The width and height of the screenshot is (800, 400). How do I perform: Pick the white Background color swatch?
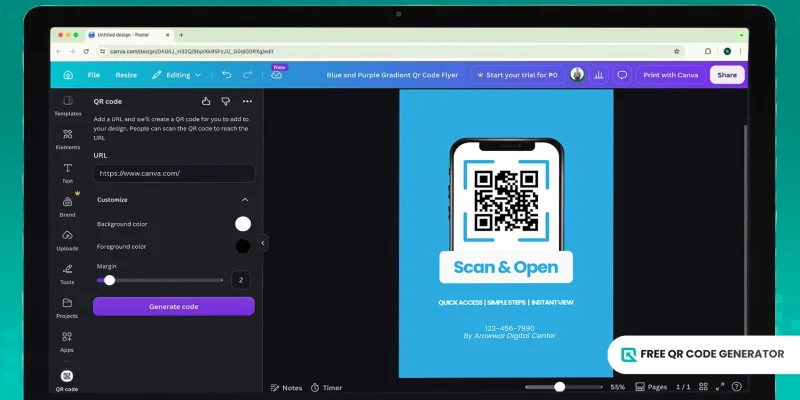click(x=243, y=224)
